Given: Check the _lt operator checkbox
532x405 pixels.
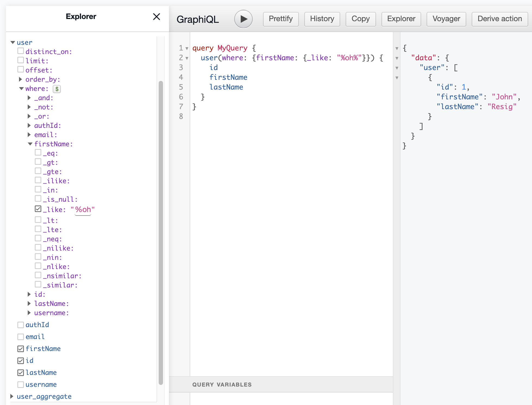Looking at the screenshot, I should [38, 220].
